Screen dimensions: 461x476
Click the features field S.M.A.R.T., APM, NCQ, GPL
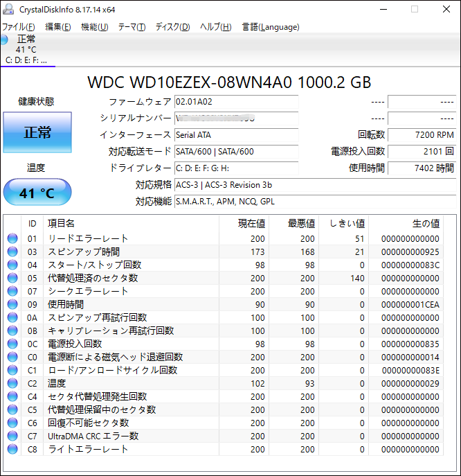316,202
